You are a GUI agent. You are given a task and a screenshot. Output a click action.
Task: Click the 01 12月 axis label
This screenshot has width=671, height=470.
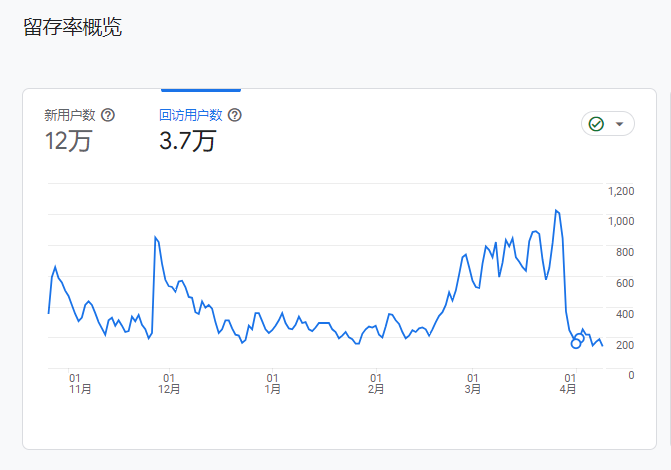168,384
